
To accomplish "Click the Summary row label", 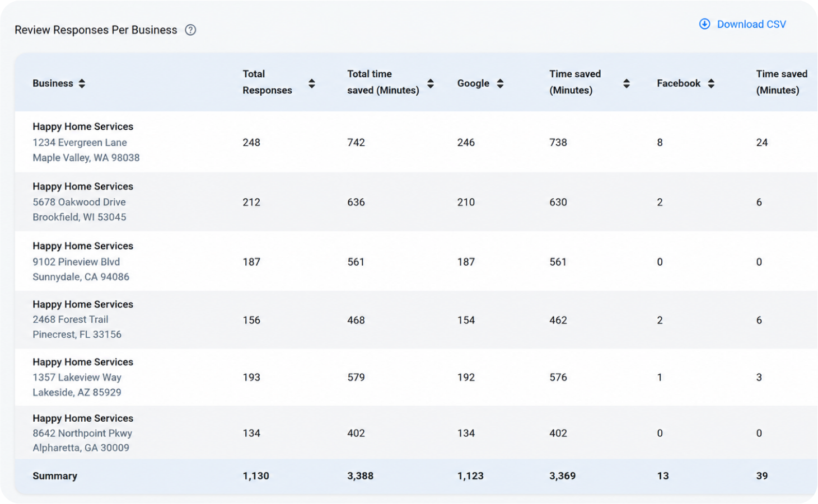I will pos(55,476).
